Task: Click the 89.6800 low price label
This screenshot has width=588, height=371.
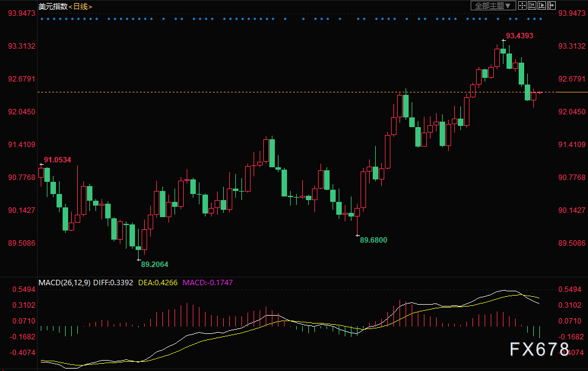Action: [373, 240]
